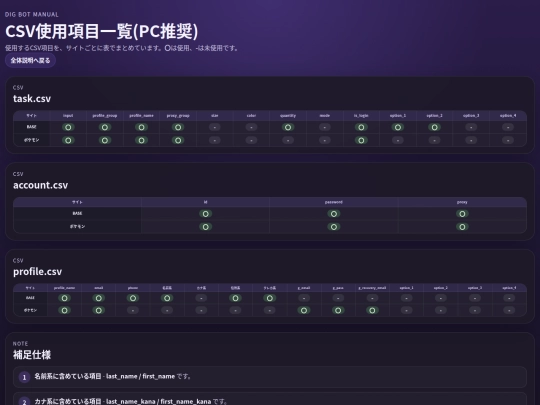540x405 pixels.
Task: Click the phone column header in profile.csv
Action: click(133, 288)
